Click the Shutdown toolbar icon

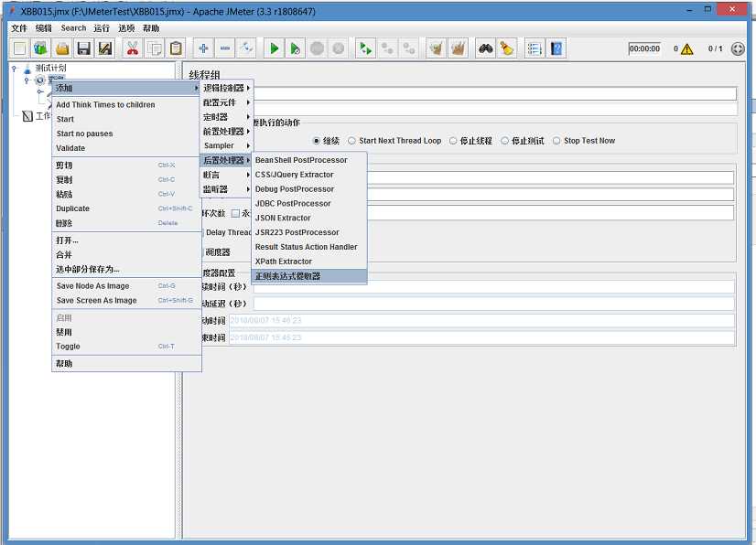[339, 48]
